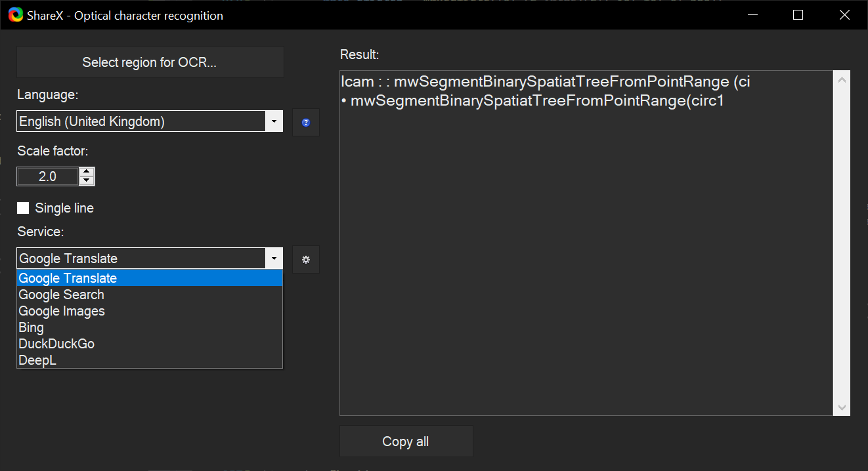The height and width of the screenshot is (471, 868).
Task: Click the scroll-up arrow of the result box
Action: point(842,78)
